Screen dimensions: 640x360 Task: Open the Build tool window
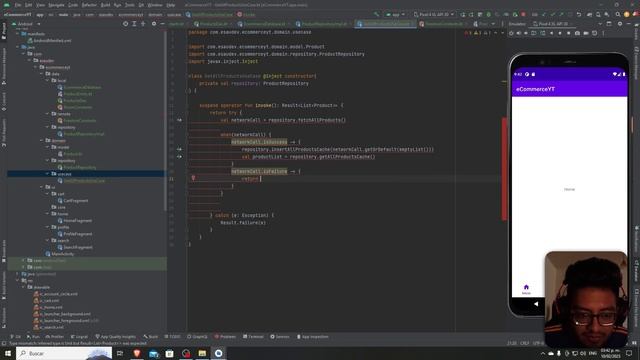151,337
